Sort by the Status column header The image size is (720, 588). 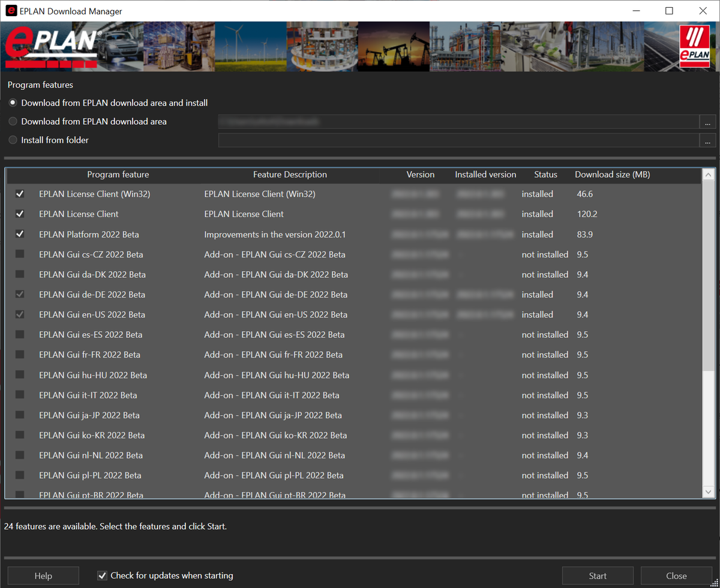[x=545, y=175]
